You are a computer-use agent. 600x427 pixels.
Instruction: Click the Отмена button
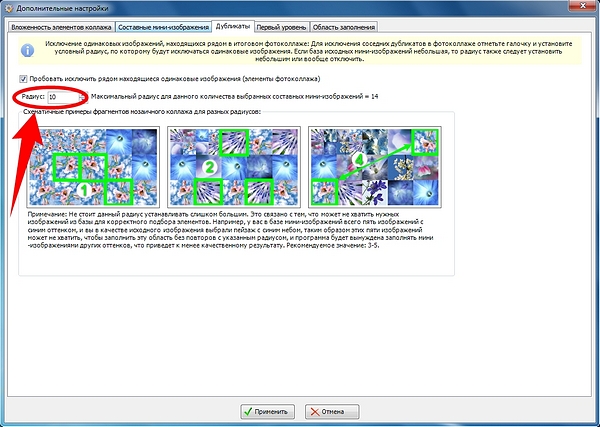pyautogui.click(x=332, y=412)
